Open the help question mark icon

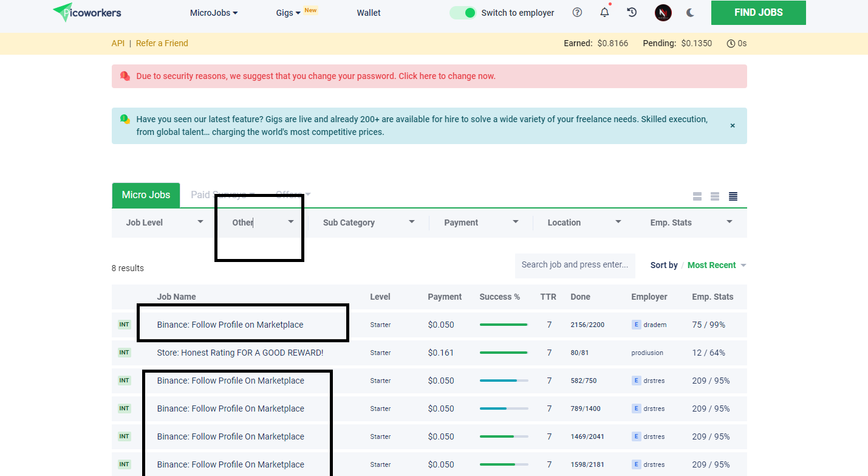pos(577,12)
